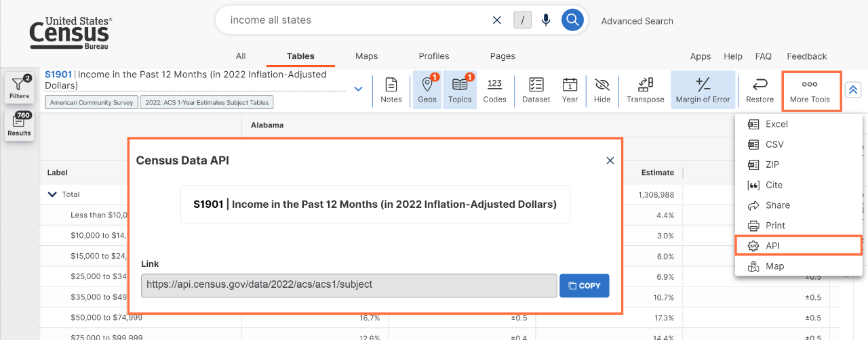Viewport: 868px width, 340px height.
Task: Select API from More Tools
Action: coord(798,246)
